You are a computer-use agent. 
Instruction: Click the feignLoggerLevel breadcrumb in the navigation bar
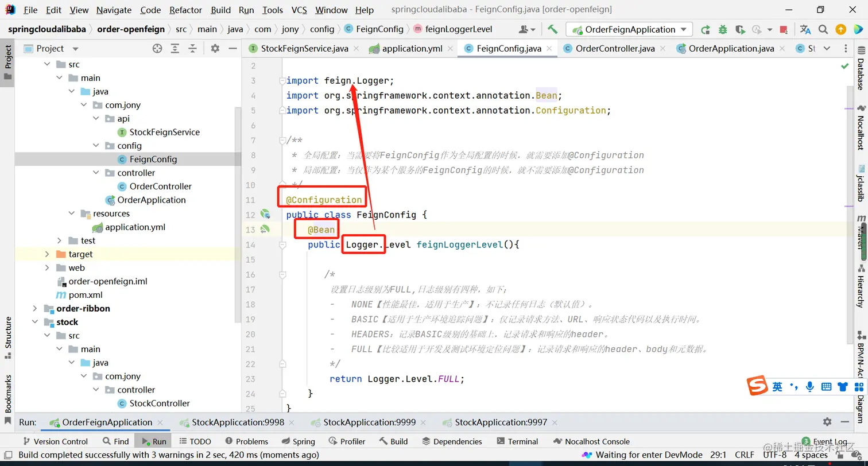click(x=458, y=29)
